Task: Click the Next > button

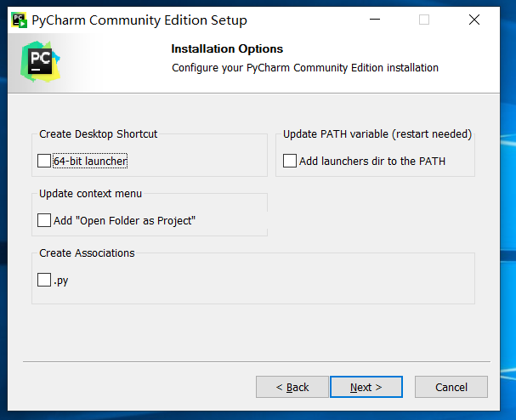Action: (366, 387)
